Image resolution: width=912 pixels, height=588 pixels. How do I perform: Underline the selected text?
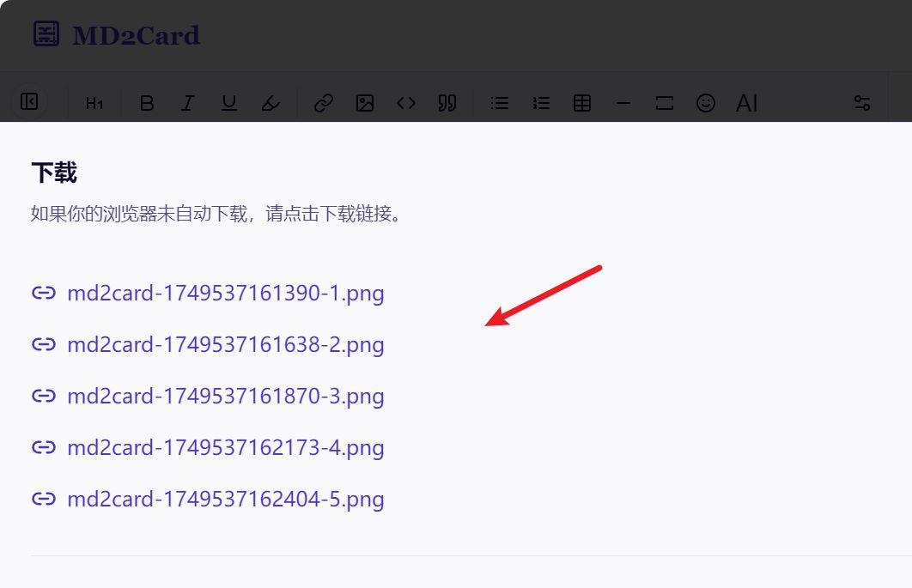pyautogui.click(x=228, y=103)
